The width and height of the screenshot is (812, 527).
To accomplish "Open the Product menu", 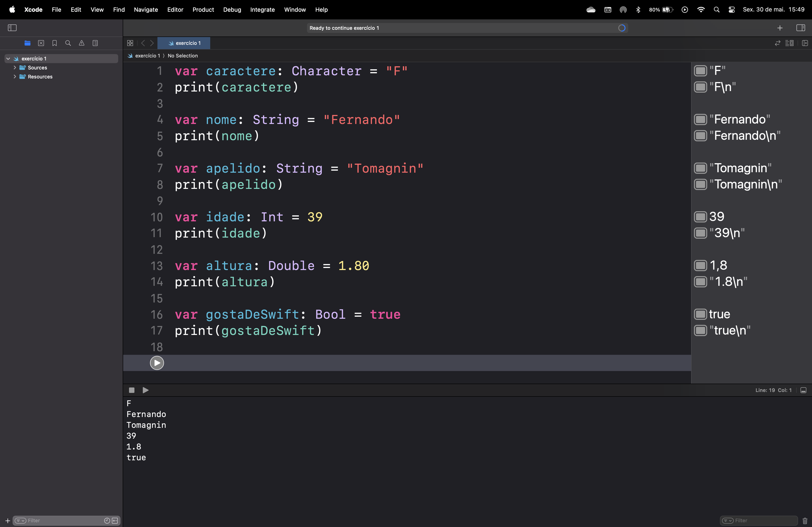I will (203, 9).
